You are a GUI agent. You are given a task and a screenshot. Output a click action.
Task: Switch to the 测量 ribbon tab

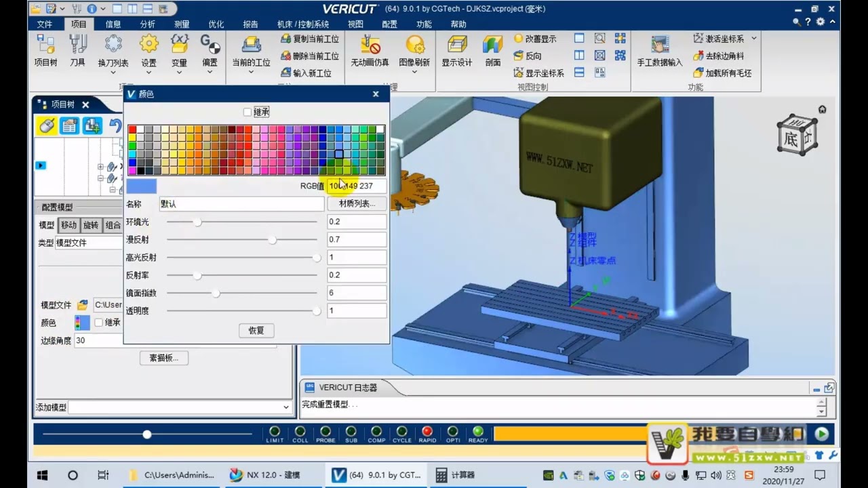[x=182, y=24]
